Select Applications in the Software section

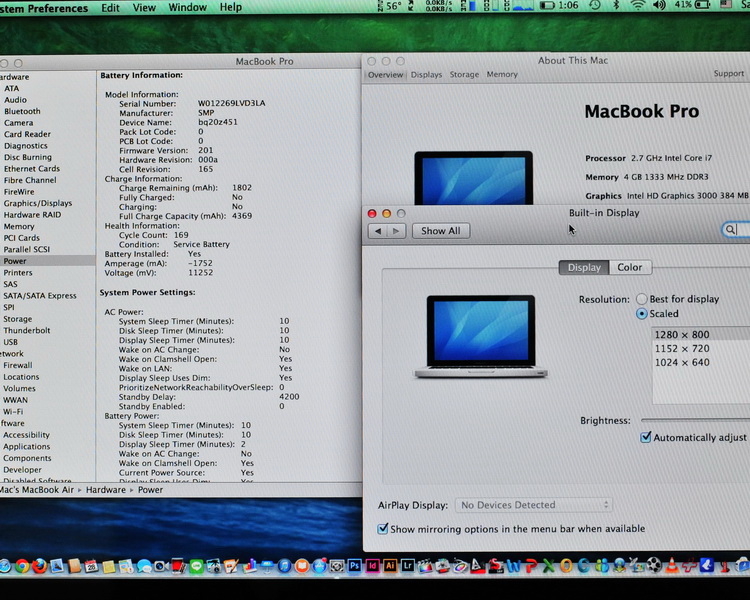point(26,446)
